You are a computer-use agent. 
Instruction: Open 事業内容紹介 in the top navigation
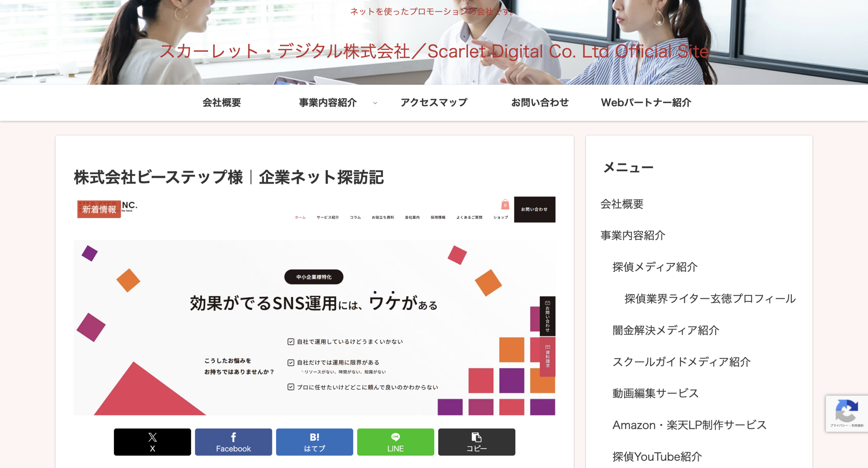point(328,102)
